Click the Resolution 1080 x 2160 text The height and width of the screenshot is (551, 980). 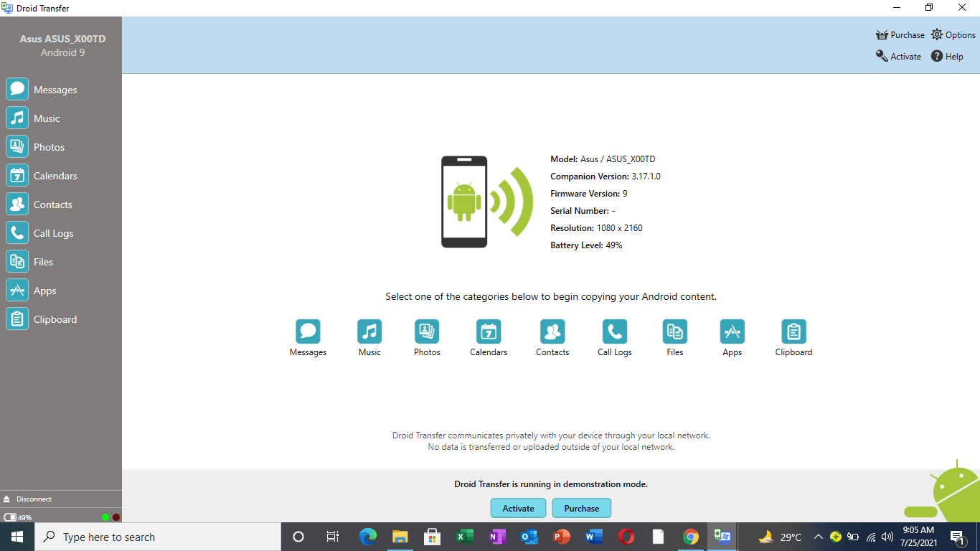coord(596,228)
